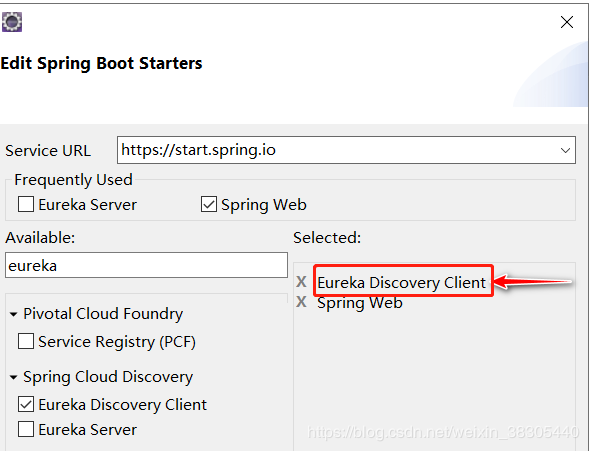This screenshot has height=456, width=609.
Task: Click the Edit Spring Boot Starters heading
Action: coord(101,63)
